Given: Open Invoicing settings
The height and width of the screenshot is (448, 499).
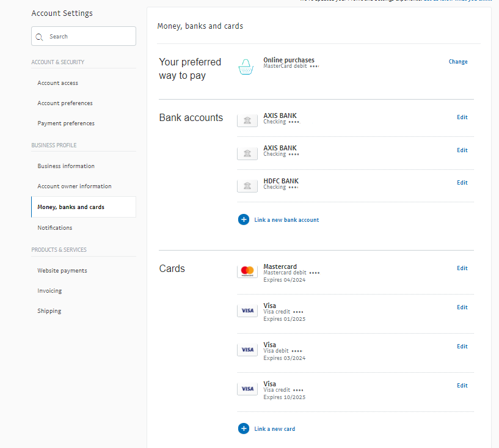Looking at the screenshot, I should pos(49,291).
